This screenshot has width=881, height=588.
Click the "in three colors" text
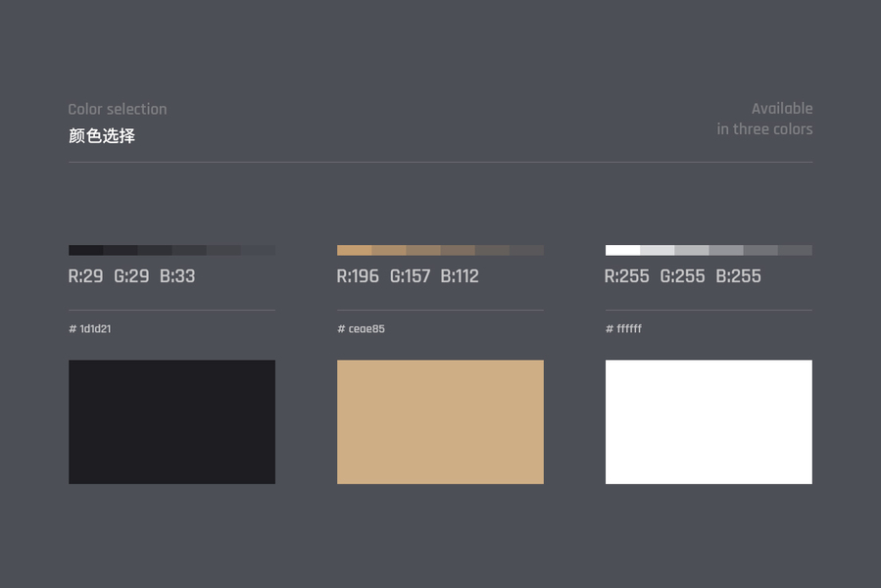click(764, 128)
